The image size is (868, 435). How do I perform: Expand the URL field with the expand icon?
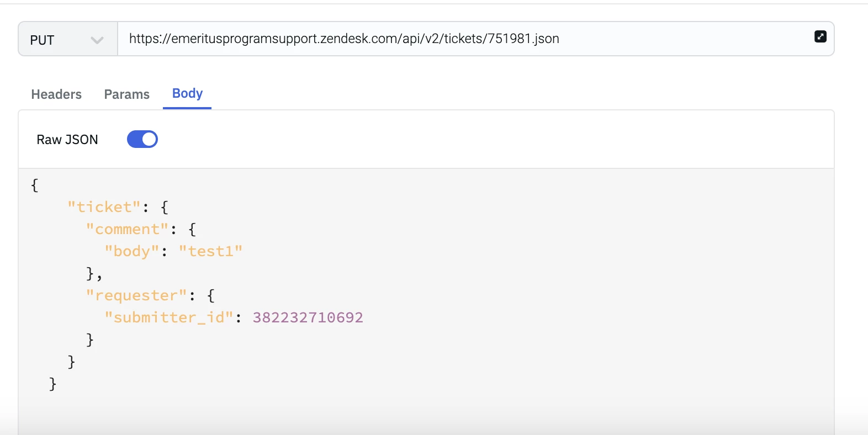pos(821,36)
